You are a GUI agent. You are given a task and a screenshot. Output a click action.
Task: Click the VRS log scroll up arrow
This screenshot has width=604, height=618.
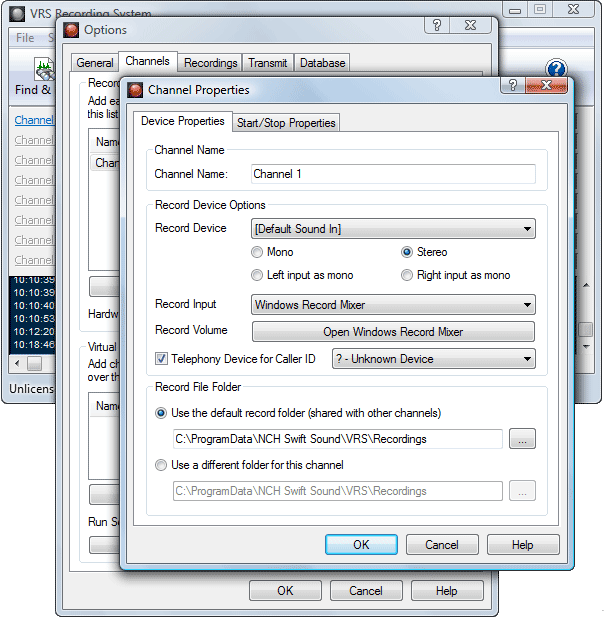(586, 285)
